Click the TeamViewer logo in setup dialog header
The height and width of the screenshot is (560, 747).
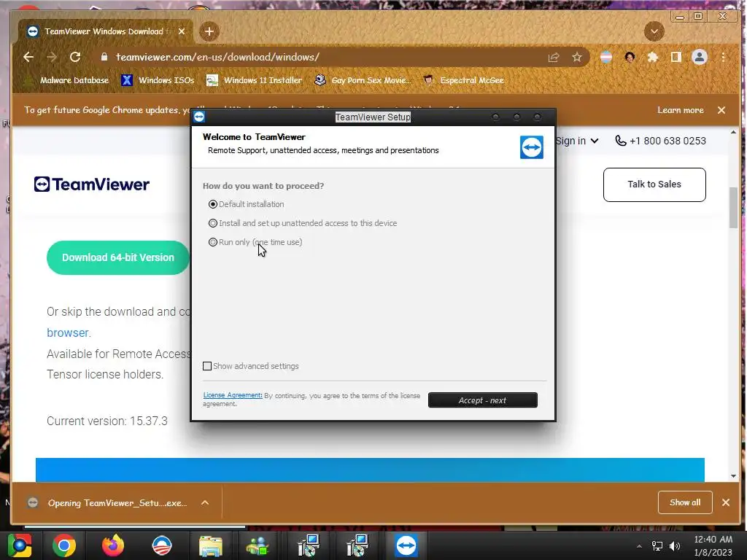tap(532, 147)
